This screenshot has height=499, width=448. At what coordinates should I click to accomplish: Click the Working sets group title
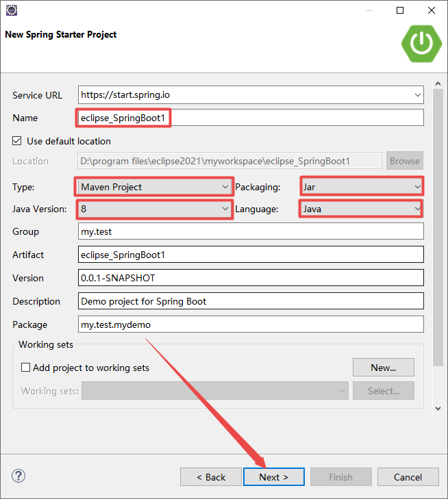46,344
